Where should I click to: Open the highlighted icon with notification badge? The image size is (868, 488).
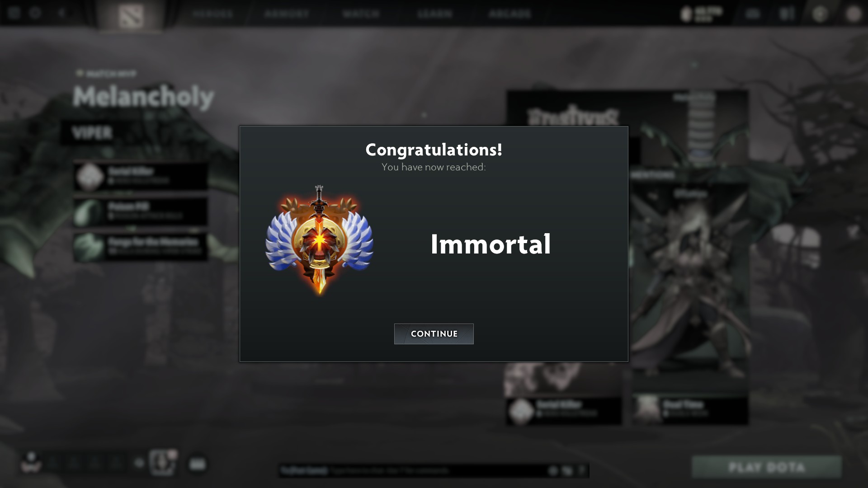click(163, 462)
